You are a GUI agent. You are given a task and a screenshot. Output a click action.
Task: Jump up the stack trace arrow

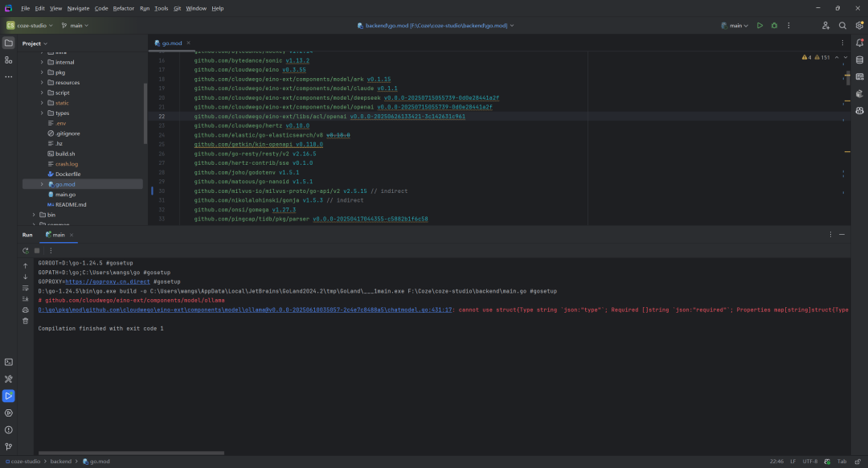pos(26,266)
